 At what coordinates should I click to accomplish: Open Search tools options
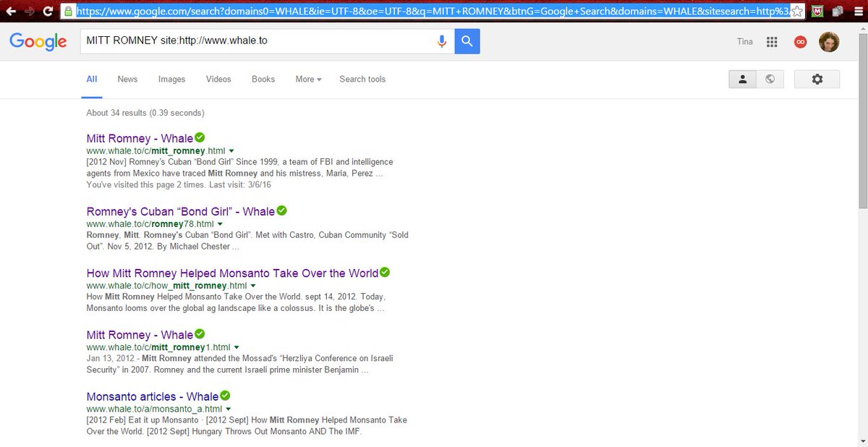(x=362, y=79)
